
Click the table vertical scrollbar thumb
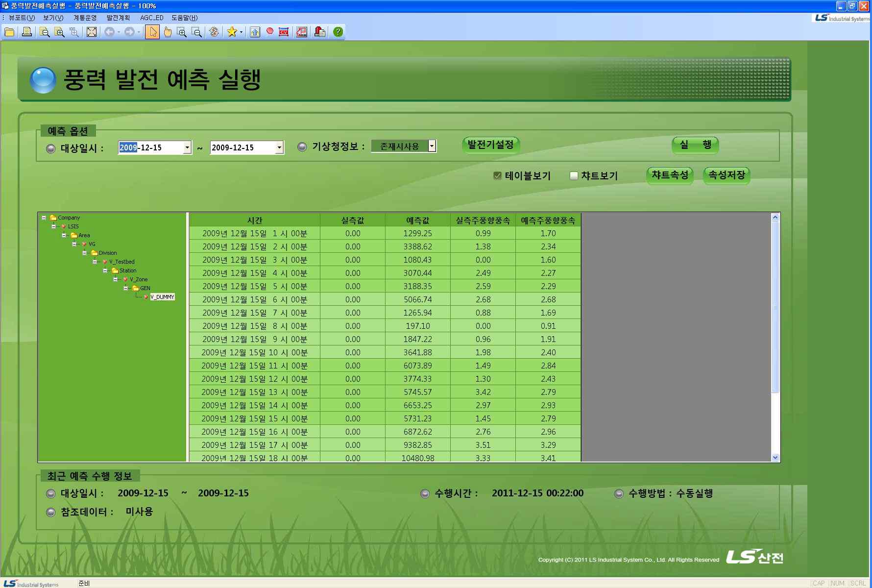click(x=775, y=307)
